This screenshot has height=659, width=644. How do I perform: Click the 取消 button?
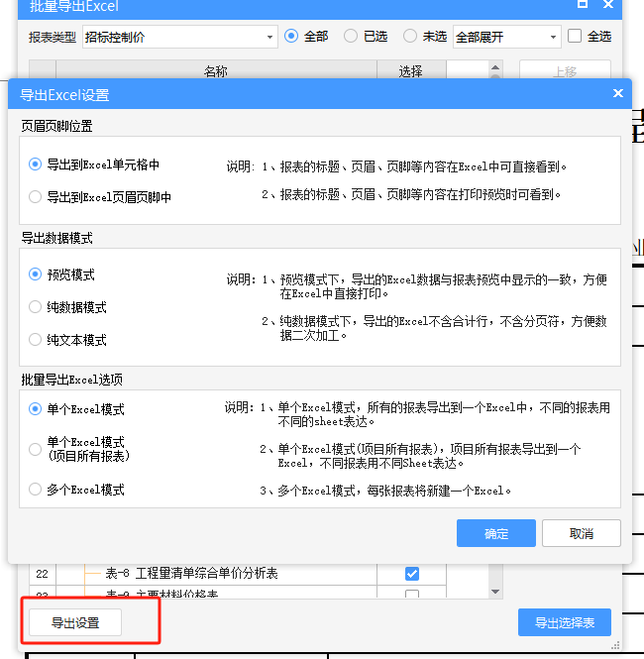click(581, 533)
